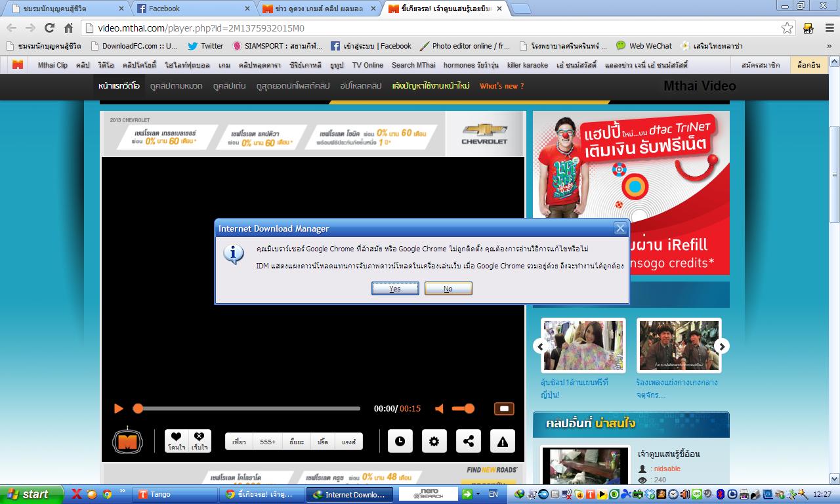Close the Internet Download Manager dialog
The width and height of the screenshot is (840, 504).
tap(620, 228)
